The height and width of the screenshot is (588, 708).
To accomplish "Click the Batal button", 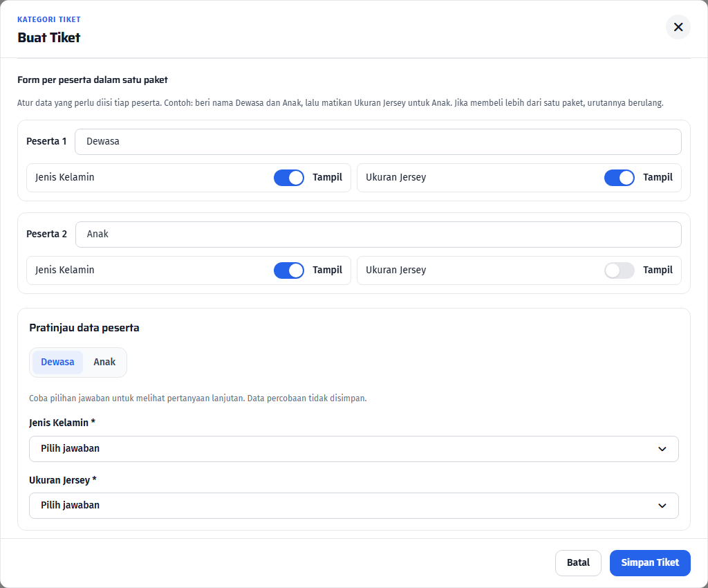I will [x=578, y=562].
